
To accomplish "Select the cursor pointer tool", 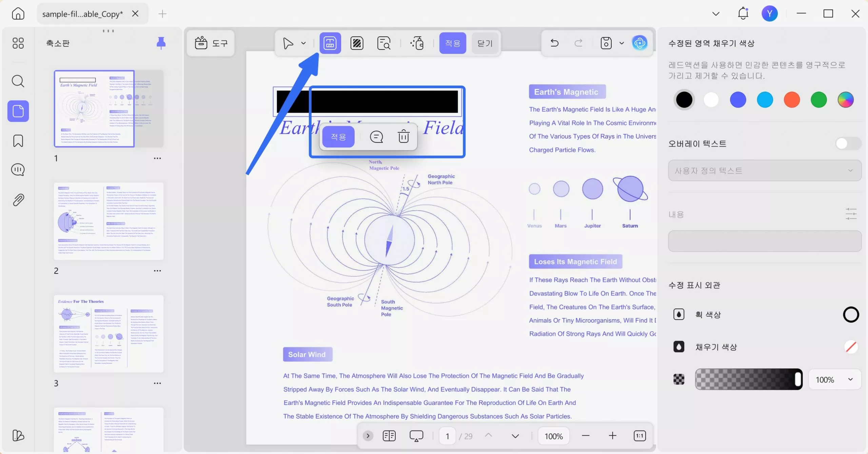I will pos(288,43).
